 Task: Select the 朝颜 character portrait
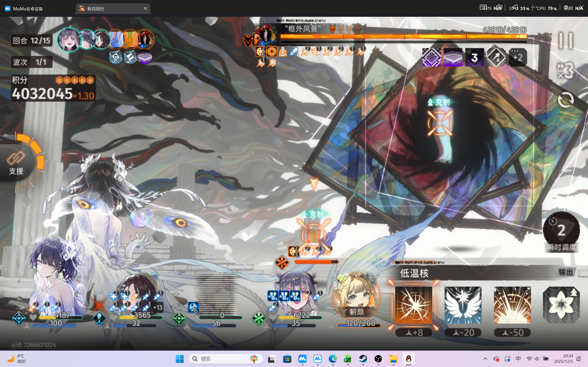click(357, 297)
